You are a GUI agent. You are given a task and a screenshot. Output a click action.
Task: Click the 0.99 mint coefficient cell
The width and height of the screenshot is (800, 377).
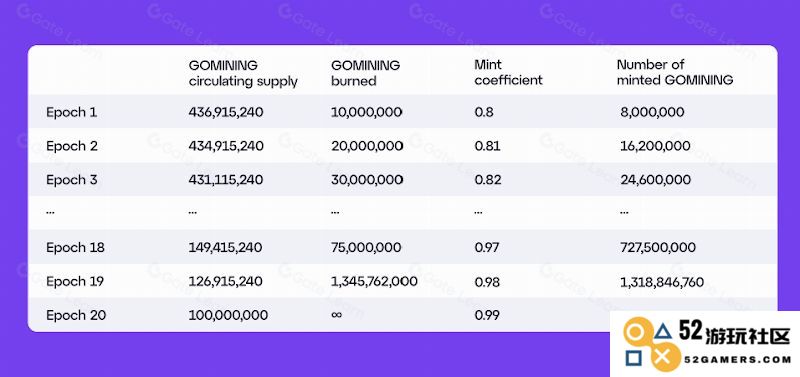coord(487,315)
